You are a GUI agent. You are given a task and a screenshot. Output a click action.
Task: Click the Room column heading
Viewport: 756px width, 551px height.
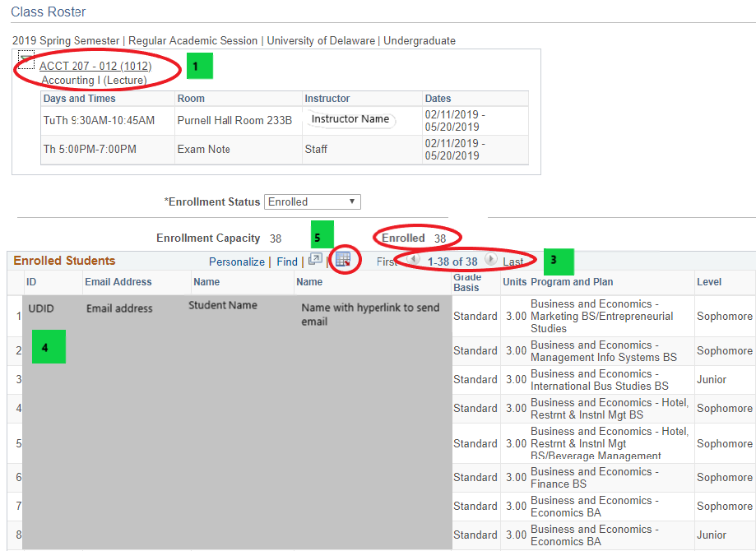[191, 99]
